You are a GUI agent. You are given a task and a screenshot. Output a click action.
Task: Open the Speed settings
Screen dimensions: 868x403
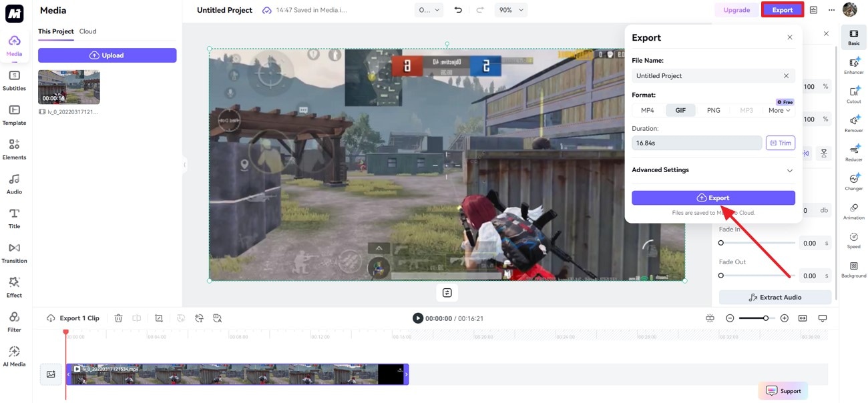tap(854, 240)
